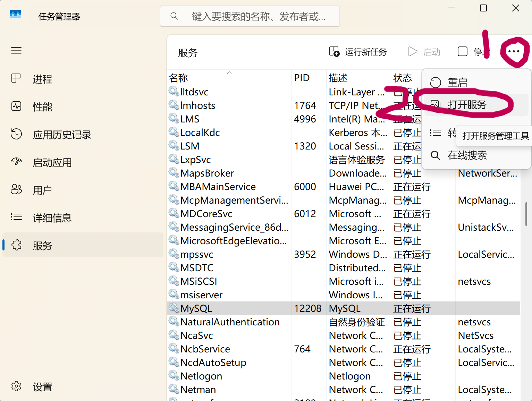
Task: Select the Netlogon service
Action: (x=344, y=376)
